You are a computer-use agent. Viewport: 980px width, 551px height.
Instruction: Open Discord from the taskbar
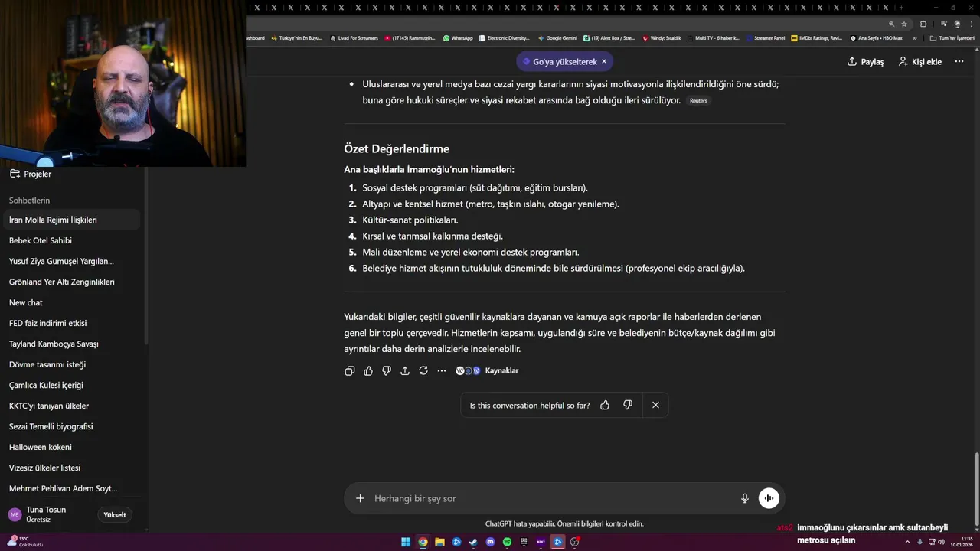click(x=490, y=542)
